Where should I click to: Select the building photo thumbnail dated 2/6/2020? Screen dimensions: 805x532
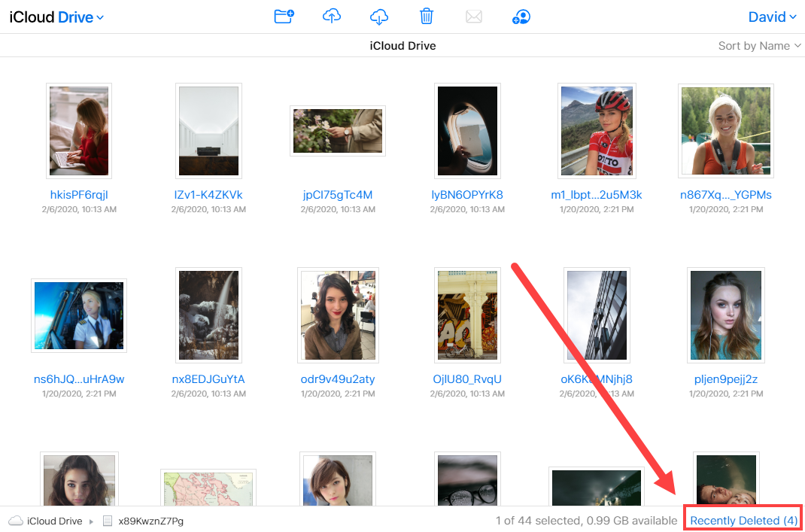(597, 315)
